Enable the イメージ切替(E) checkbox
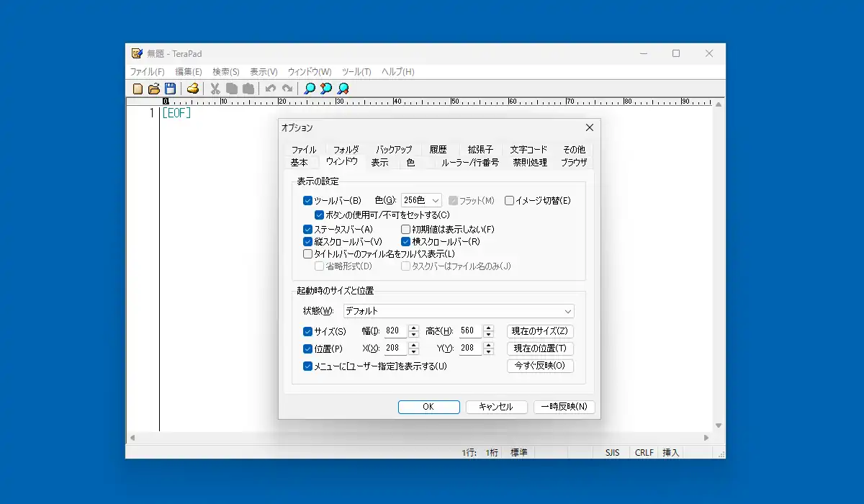The image size is (864, 504). click(x=509, y=201)
